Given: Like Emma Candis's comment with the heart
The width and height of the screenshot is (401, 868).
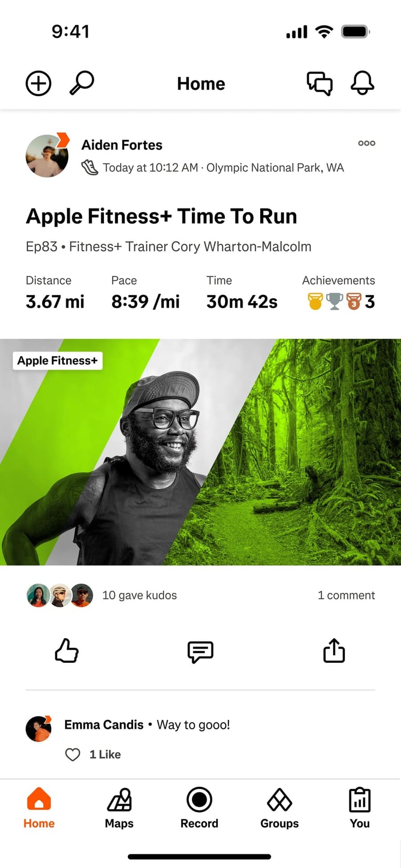Looking at the screenshot, I should [73, 754].
